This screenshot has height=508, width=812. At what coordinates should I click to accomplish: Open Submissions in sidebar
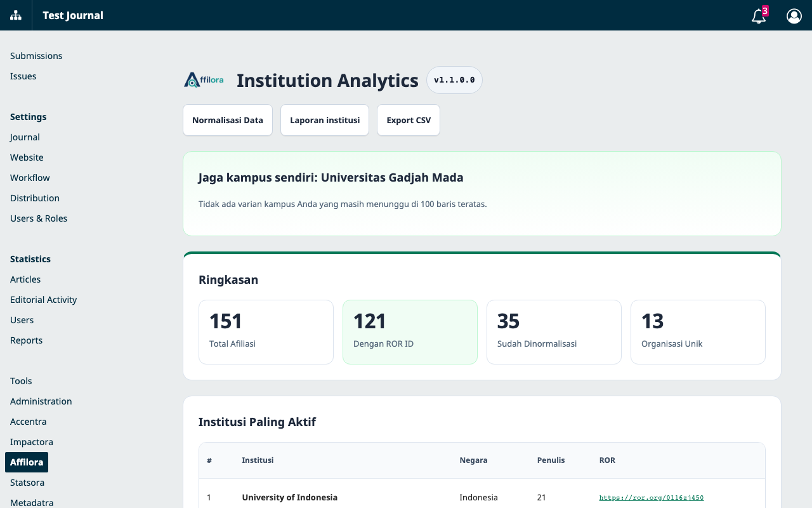click(x=36, y=56)
